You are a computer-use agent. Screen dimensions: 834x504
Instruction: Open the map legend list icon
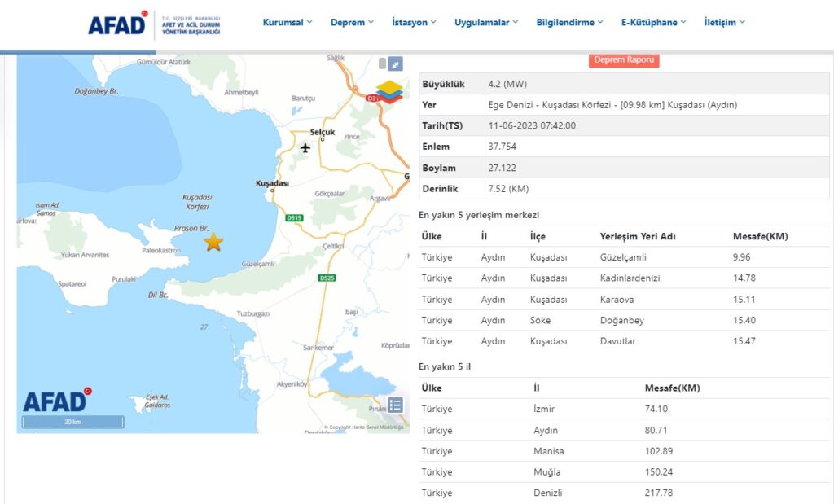click(396, 405)
